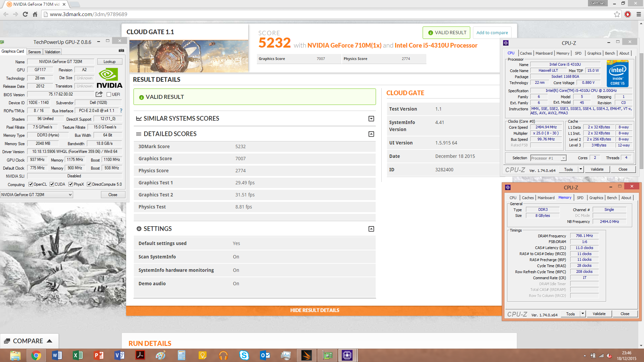The image size is (644, 362).
Task: Switch to the CPU-Z taskbar icon
Action: [x=347, y=355]
